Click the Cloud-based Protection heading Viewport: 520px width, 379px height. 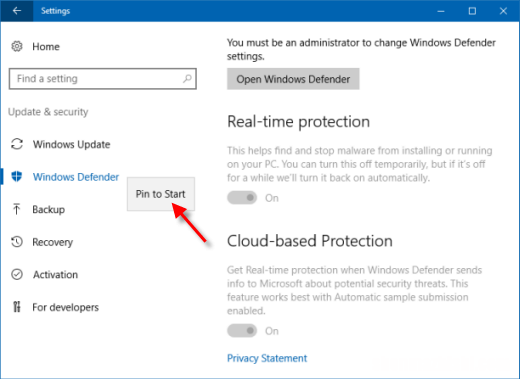pyautogui.click(x=310, y=241)
